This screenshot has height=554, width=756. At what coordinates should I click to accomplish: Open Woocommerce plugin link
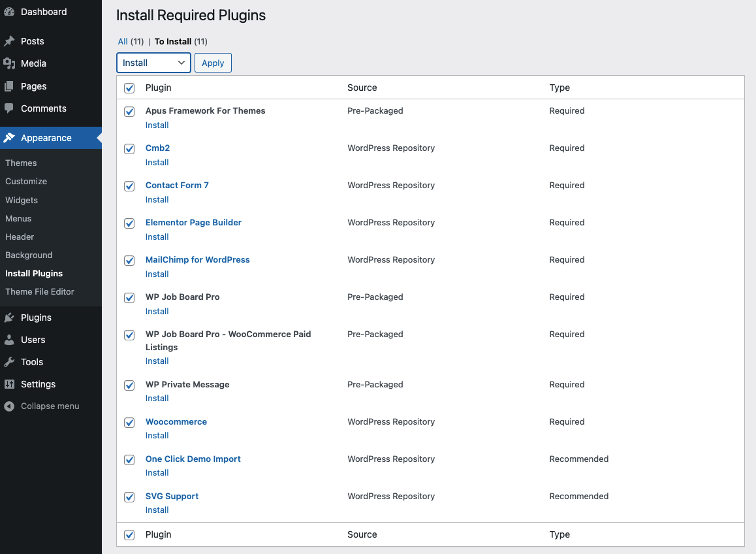176,422
